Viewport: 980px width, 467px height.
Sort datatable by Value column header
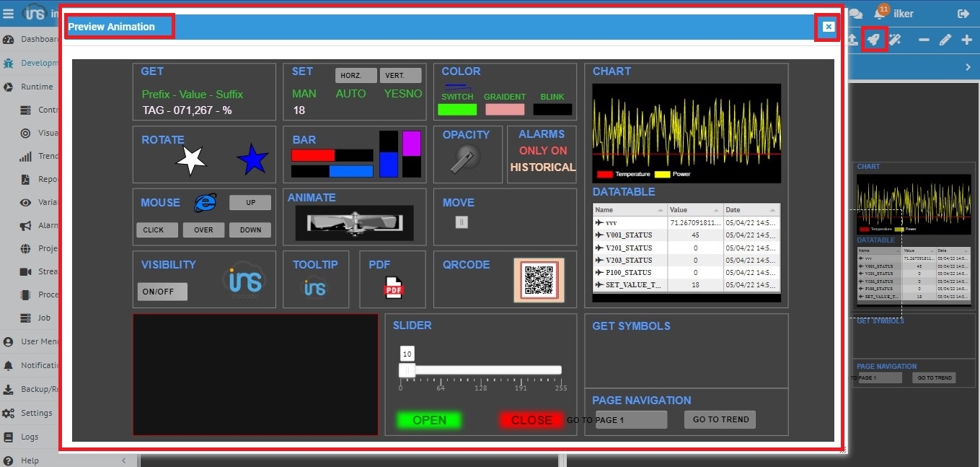click(x=694, y=210)
